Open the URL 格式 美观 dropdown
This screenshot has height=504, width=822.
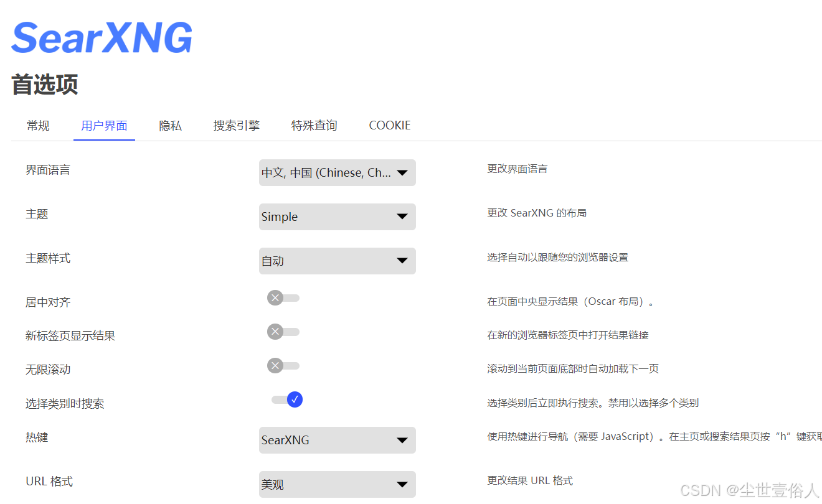coord(337,484)
